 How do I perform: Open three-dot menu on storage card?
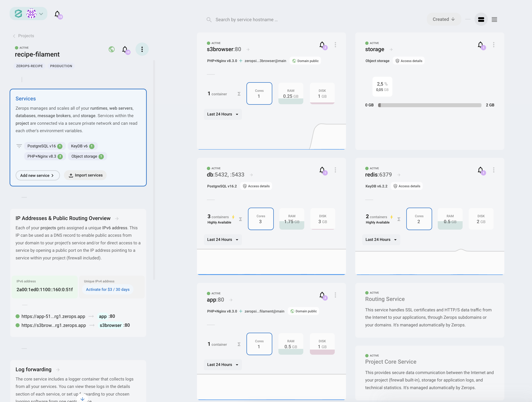[494, 45]
